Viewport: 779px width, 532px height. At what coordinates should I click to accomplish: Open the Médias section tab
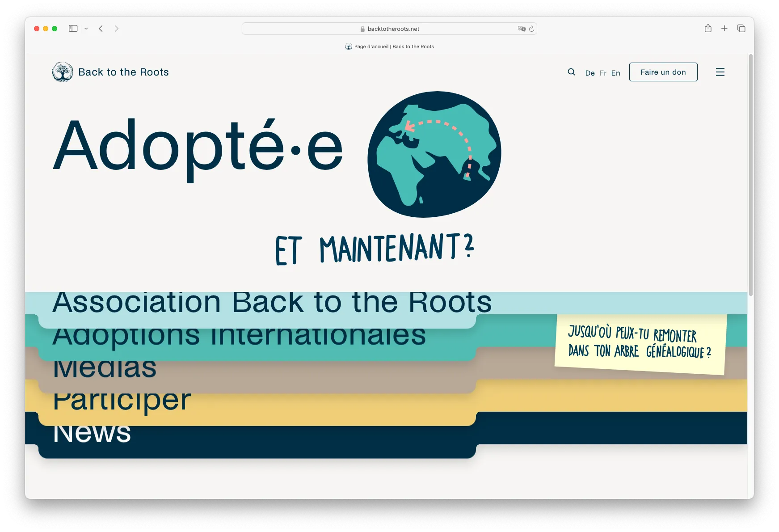(105, 369)
